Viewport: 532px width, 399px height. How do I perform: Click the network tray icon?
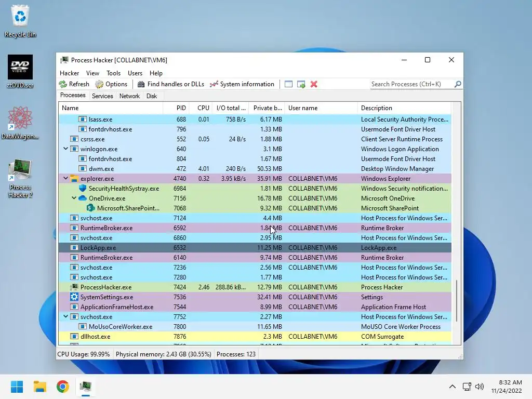(x=467, y=387)
